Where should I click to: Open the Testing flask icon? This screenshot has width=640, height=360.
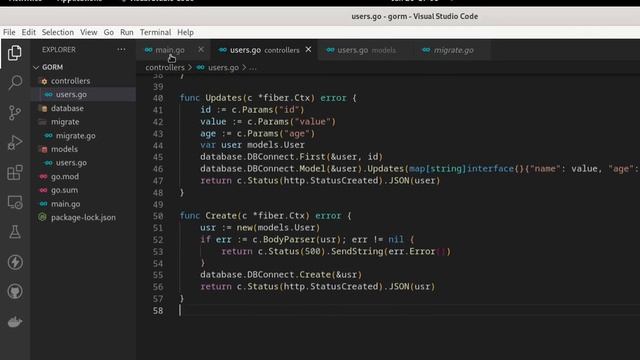[x=15, y=232]
